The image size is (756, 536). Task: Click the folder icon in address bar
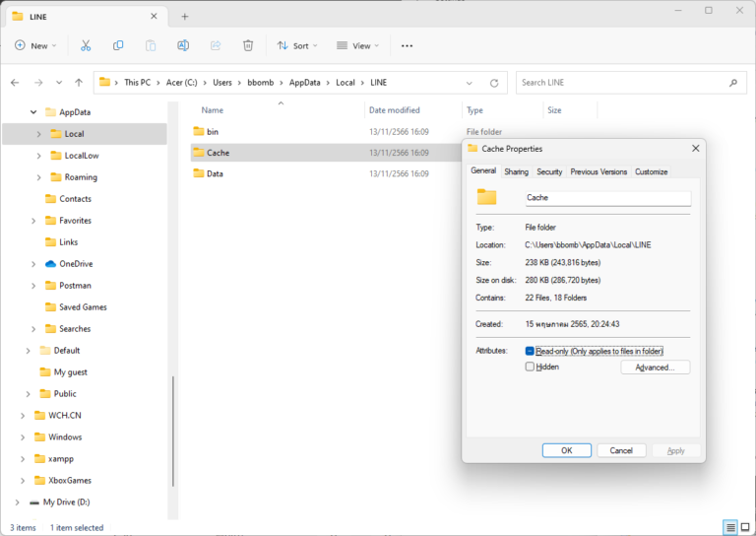pyautogui.click(x=104, y=82)
